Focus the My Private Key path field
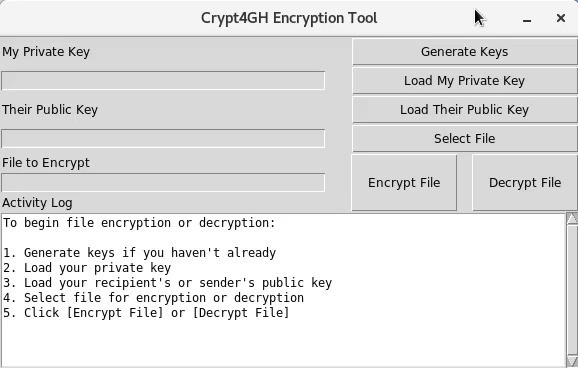The width and height of the screenshot is (578, 368). [x=163, y=80]
